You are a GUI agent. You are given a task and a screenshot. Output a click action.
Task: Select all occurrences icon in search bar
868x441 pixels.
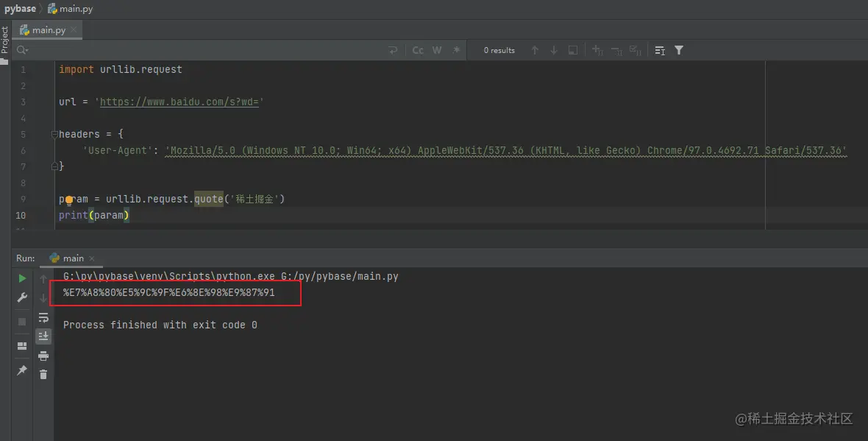(636, 50)
